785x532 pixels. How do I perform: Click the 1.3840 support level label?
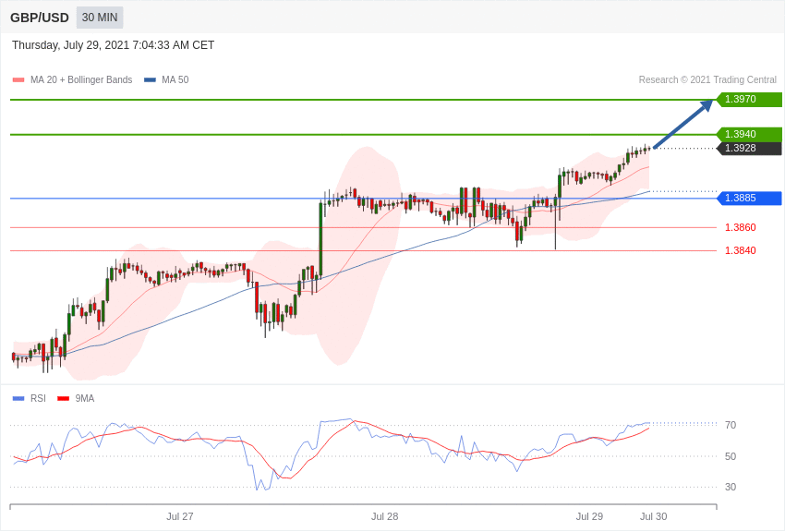tap(741, 250)
